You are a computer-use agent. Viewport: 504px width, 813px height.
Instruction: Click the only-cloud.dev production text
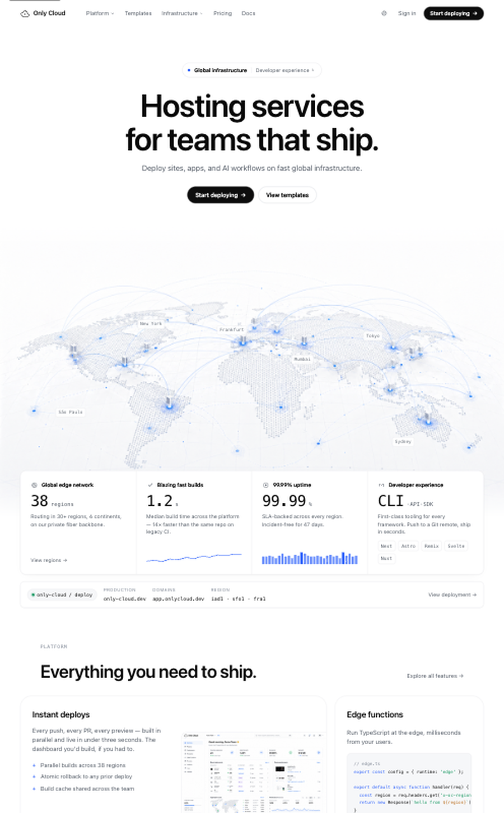point(124,599)
